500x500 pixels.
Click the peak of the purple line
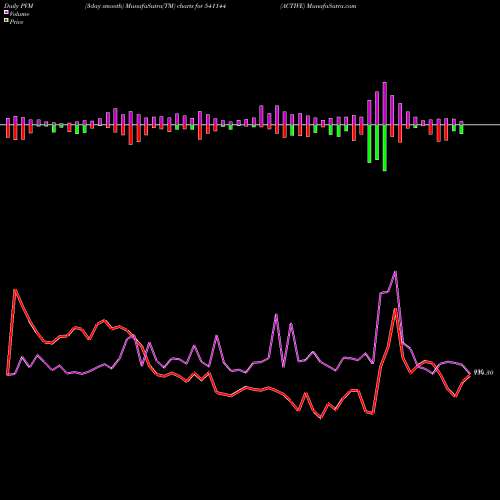[x=395, y=272]
